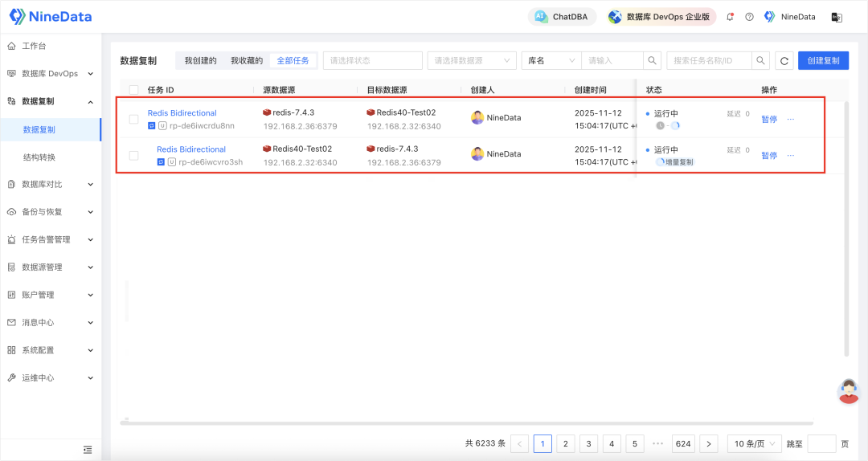Collapse the sidebar using bottom menu icon
The width and height of the screenshot is (868, 461).
[88, 450]
